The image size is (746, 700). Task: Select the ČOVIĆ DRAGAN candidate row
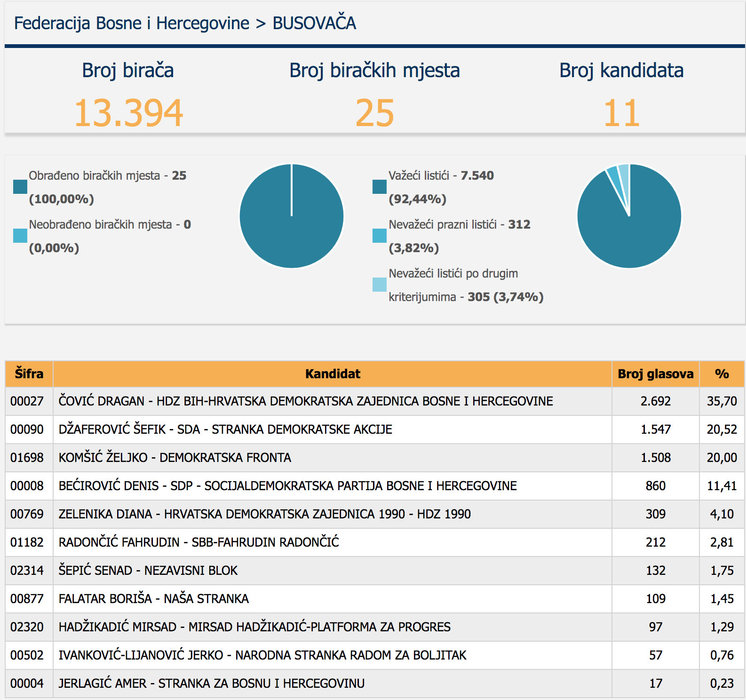coord(306,401)
